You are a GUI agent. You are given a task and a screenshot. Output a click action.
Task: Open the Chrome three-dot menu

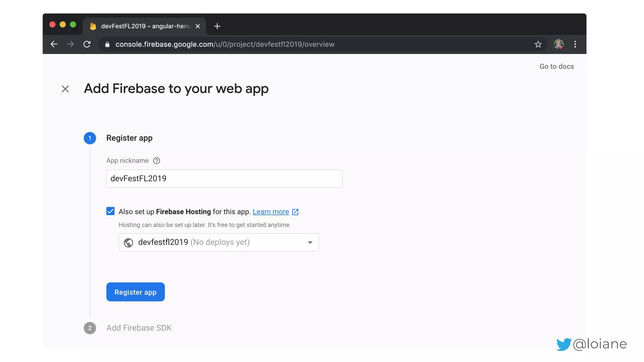coord(575,44)
